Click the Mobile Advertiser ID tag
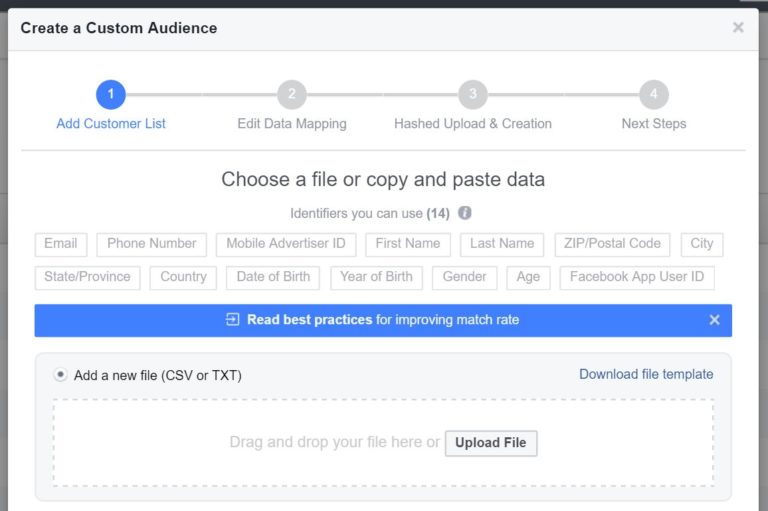Screen dimensions: 768x511 point(286,243)
